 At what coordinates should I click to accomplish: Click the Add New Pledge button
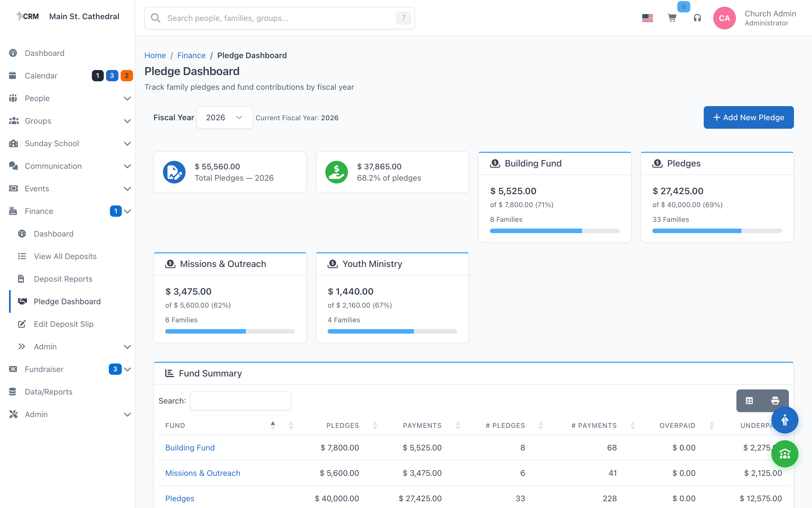click(749, 117)
